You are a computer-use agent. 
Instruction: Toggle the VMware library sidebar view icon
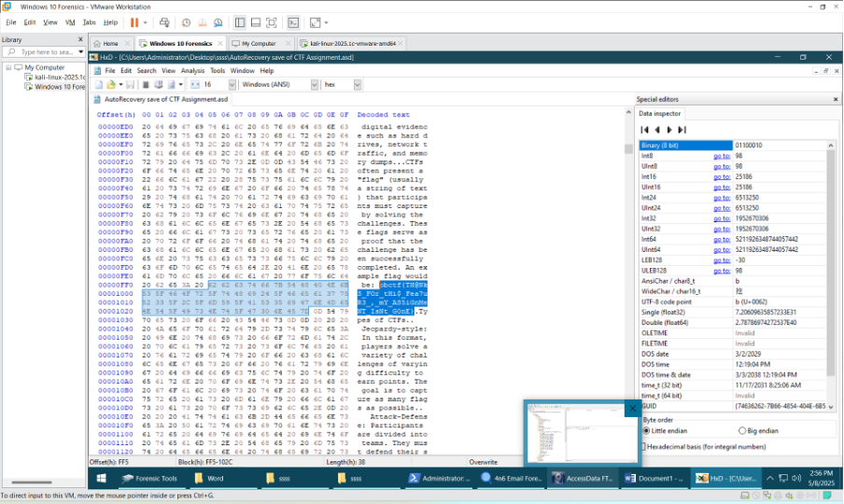tap(240, 22)
